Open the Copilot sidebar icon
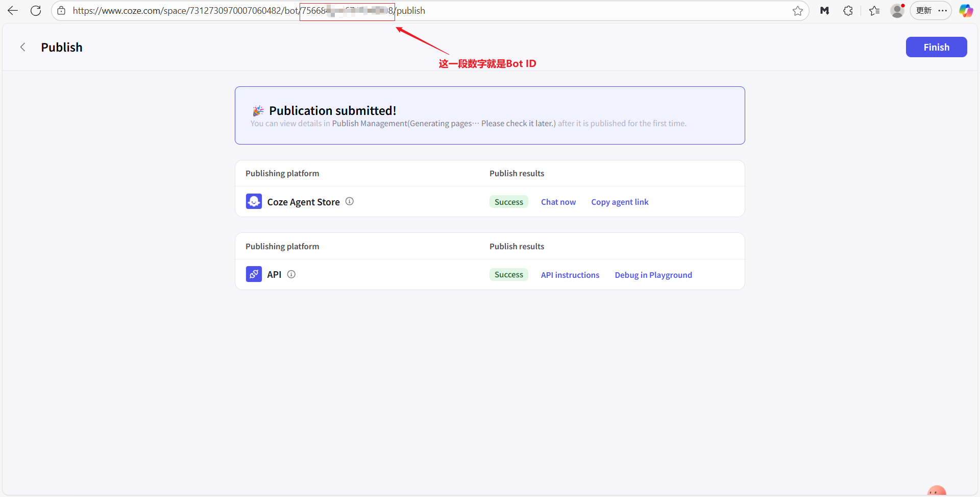Viewport: 980px width, 497px height. click(x=966, y=11)
